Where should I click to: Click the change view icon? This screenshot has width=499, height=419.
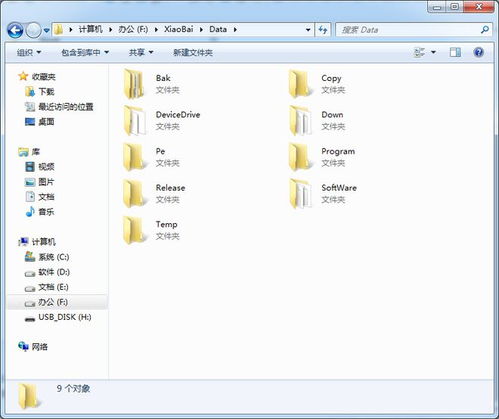pos(419,52)
